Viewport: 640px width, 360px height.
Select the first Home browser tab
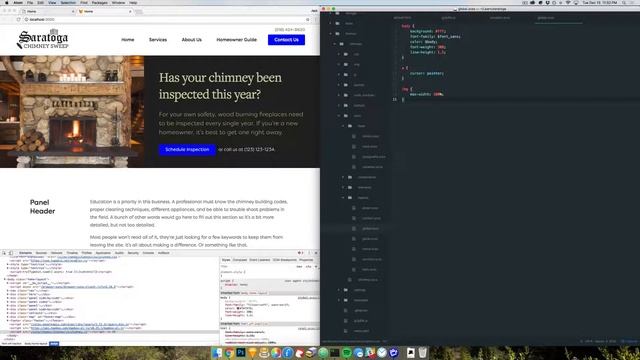click(48, 11)
